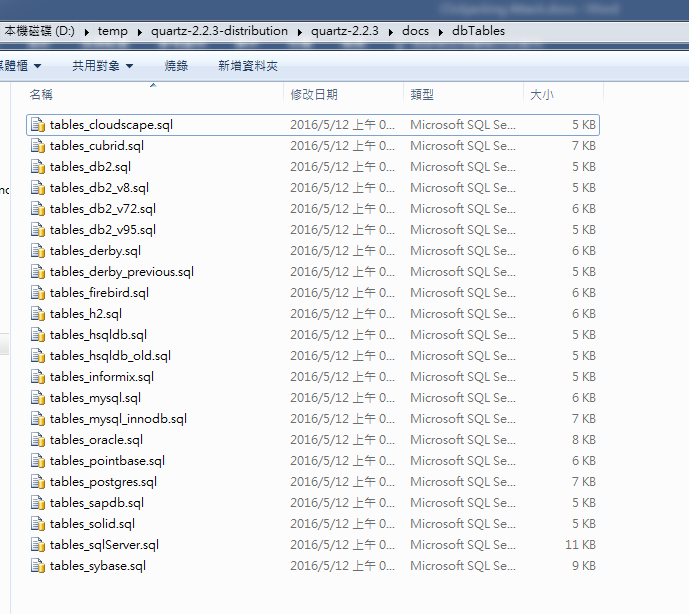Click the tables_sapdb.sql file icon
689x614 pixels.
38,503
